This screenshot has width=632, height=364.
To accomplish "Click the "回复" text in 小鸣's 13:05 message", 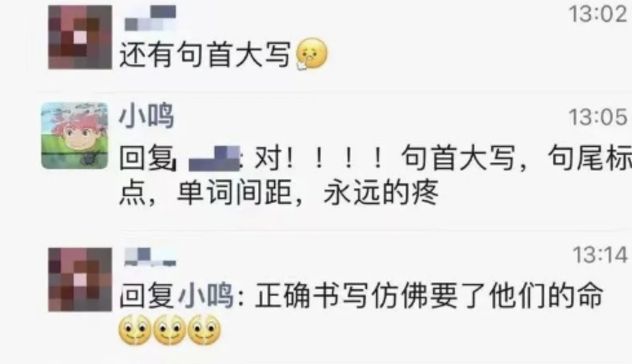I will pyautogui.click(x=146, y=158).
